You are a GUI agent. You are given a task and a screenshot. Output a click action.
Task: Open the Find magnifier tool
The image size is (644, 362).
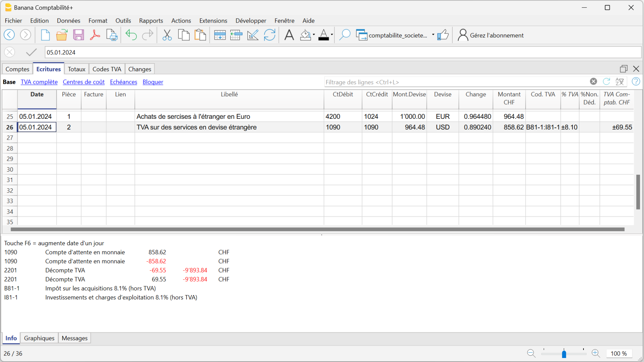pos(345,35)
